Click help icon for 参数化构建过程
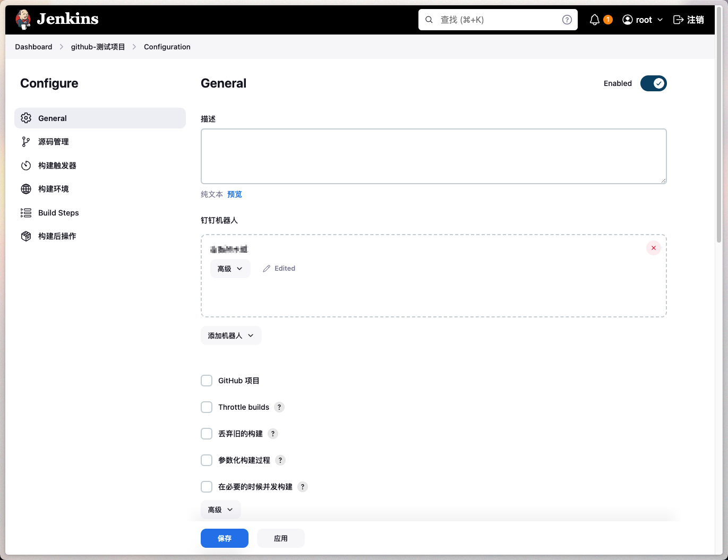The width and height of the screenshot is (728, 560). coord(280,460)
